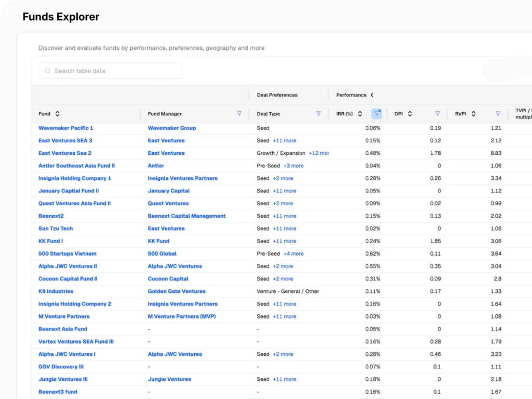Expand '+2 more' for Insignia Holding Company 1
Viewport: 532px width, 399px height.
[283, 178]
